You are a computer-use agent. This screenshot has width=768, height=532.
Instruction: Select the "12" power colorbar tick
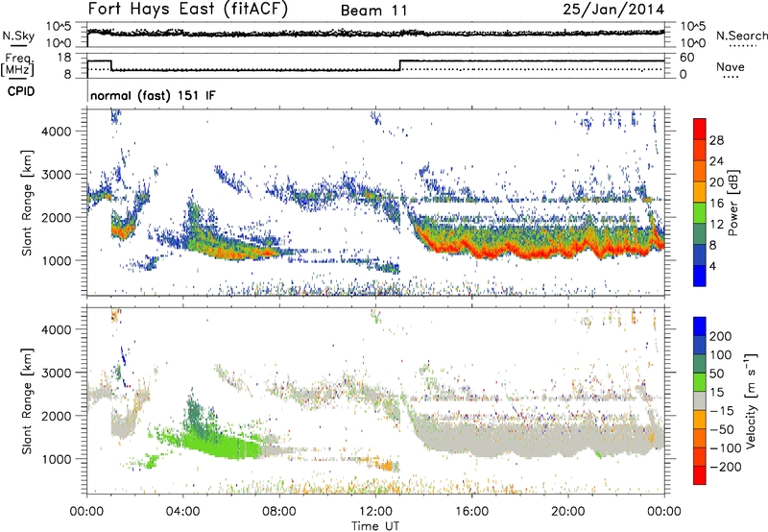pyautogui.click(x=716, y=224)
